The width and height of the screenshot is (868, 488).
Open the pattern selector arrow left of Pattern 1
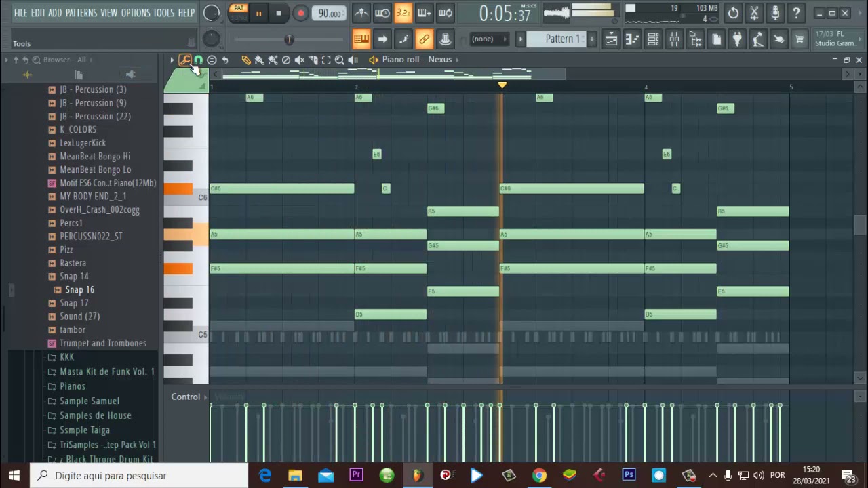click(521, 39)
